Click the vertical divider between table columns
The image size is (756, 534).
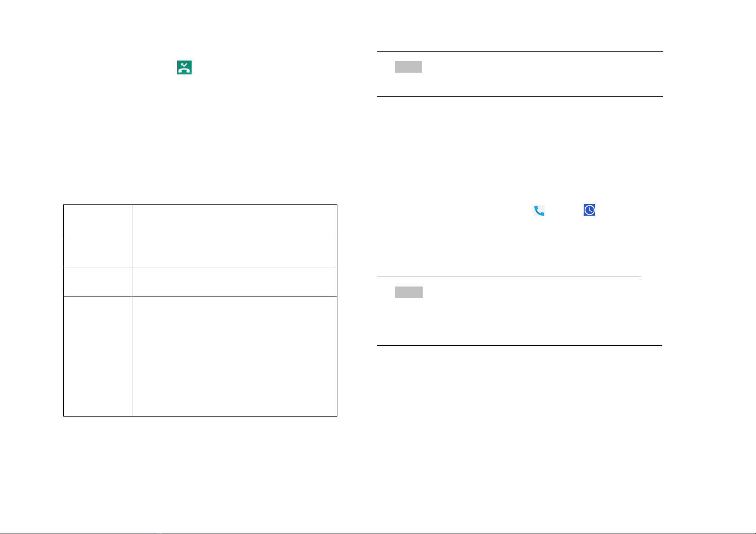[x=132, y=311]
